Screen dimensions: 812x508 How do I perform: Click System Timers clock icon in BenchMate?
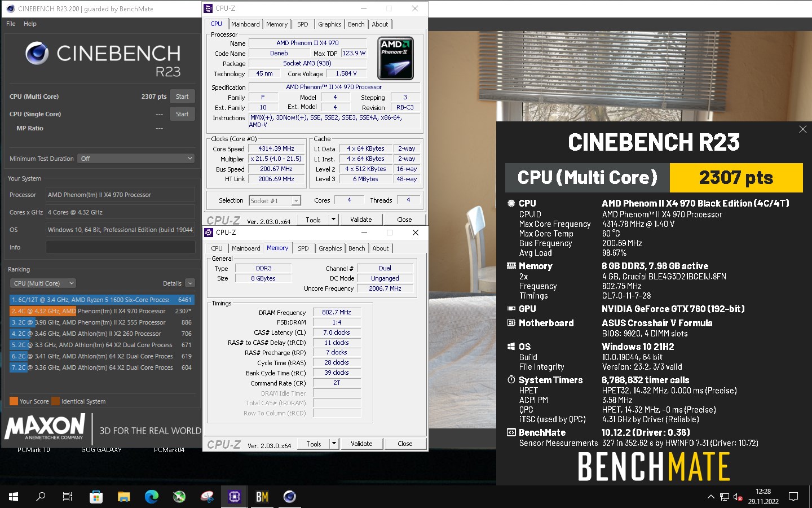click(511, 380)
